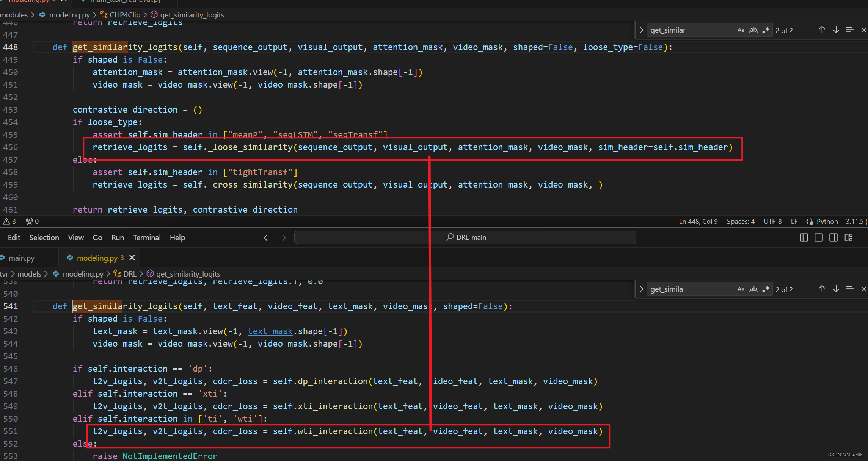Click line number 541 in bottom editor
Image resolution: width=868 pixels, height=461 pixels.
click(11, 306)
